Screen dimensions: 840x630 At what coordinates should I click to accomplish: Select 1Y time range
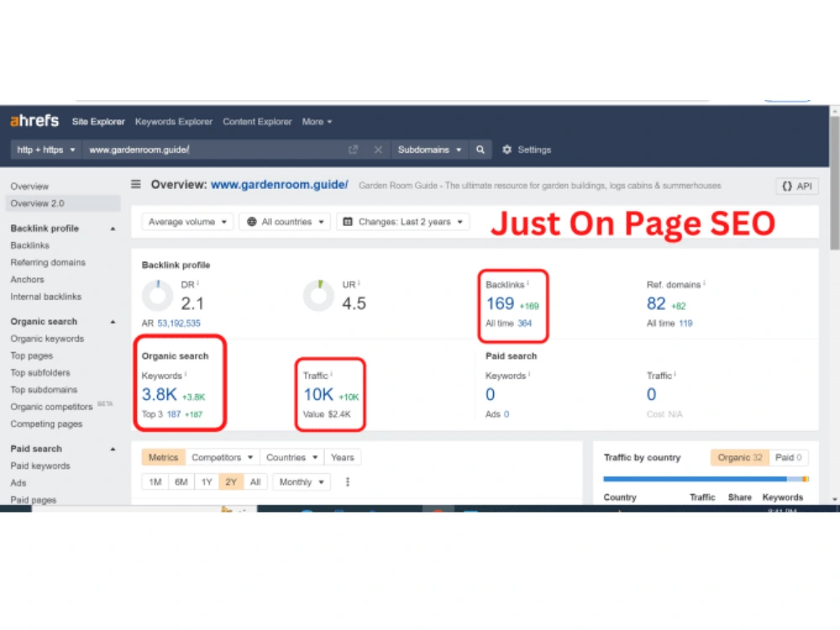tap(207, 482)
